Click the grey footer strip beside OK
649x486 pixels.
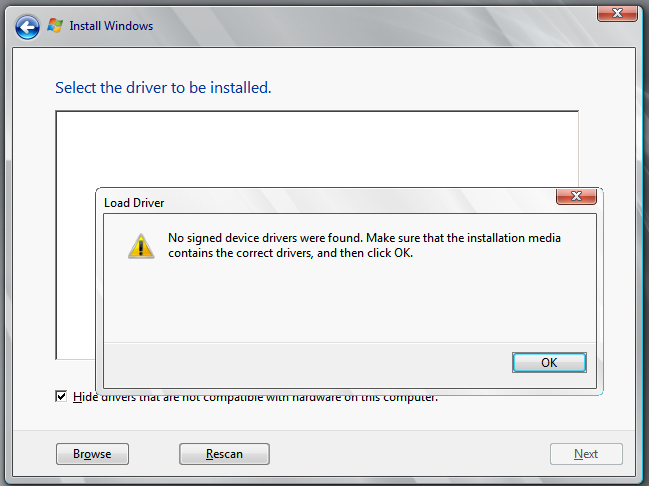tap(300, 362)
